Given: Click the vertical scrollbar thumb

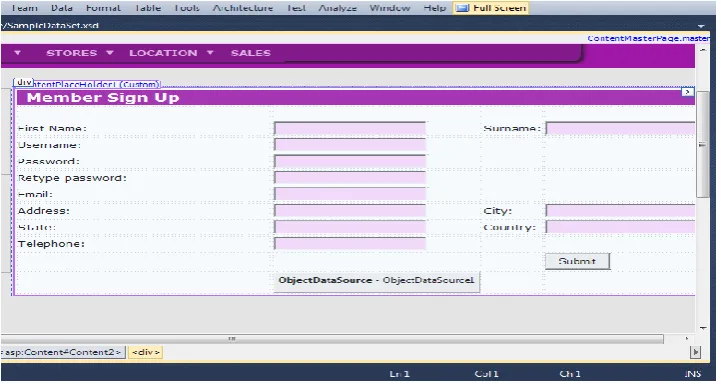Looking at the screenshot, I should click(703, 144).
